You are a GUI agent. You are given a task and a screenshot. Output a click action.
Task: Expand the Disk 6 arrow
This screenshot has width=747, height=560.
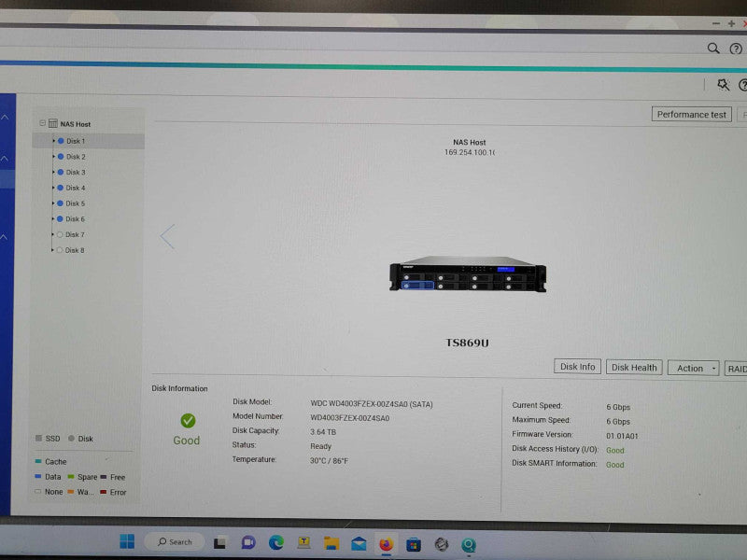(53, 219)
